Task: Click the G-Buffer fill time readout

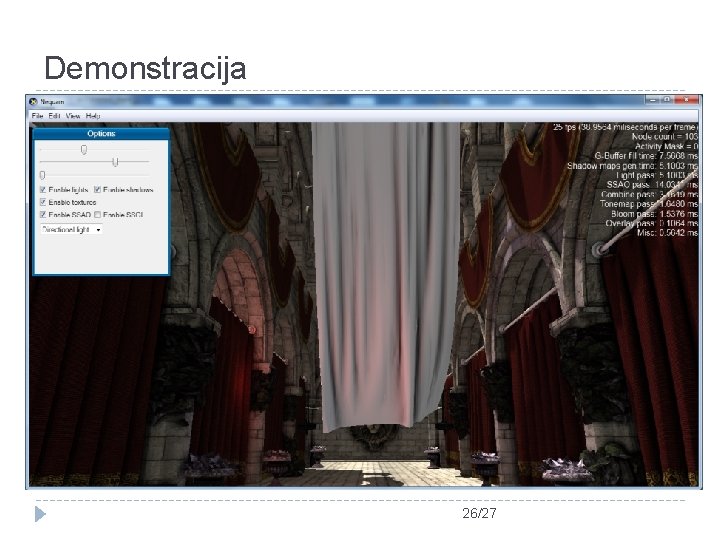Action: tap(647, 156)
